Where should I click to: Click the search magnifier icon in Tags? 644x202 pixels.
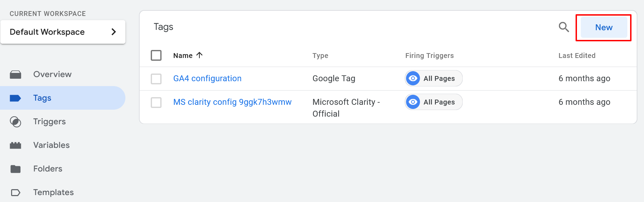click(564, 27)
